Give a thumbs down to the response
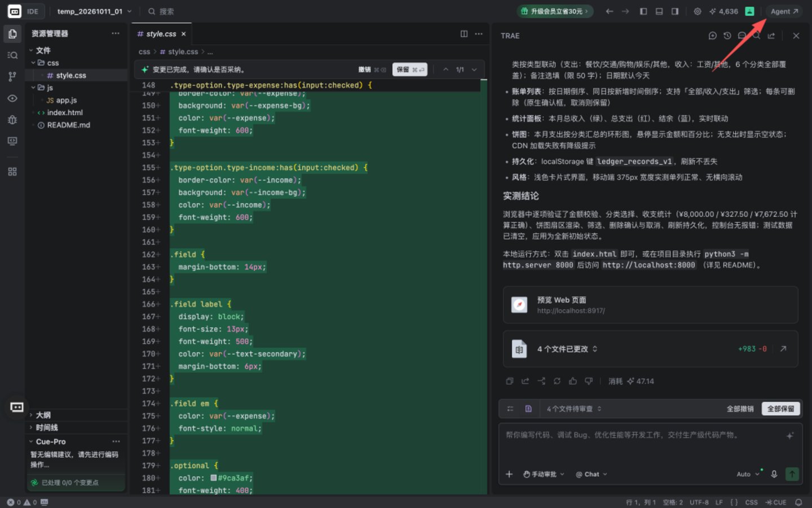This screenshot has height=508, width=812. point(589,381)
